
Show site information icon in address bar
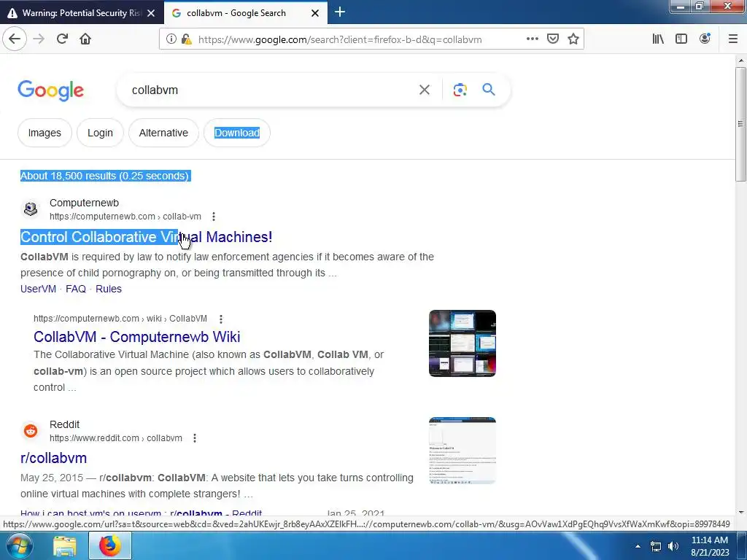point(171,39)
